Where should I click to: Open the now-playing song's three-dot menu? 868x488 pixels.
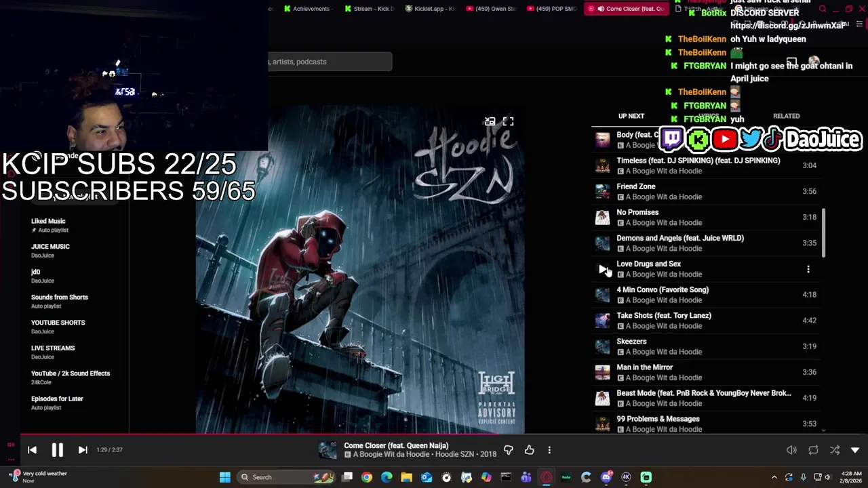click(549, 450)
